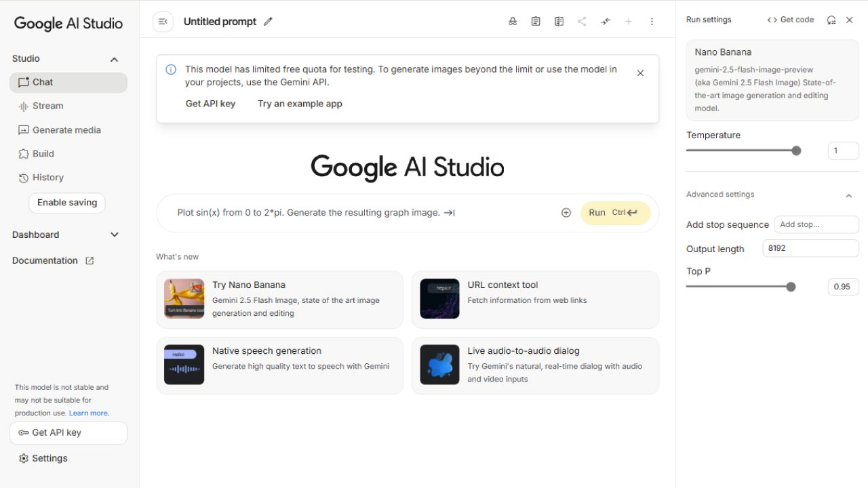868x488 pixels.
Task: Collapse the Studio section chevron
Action: click(115, 60)
